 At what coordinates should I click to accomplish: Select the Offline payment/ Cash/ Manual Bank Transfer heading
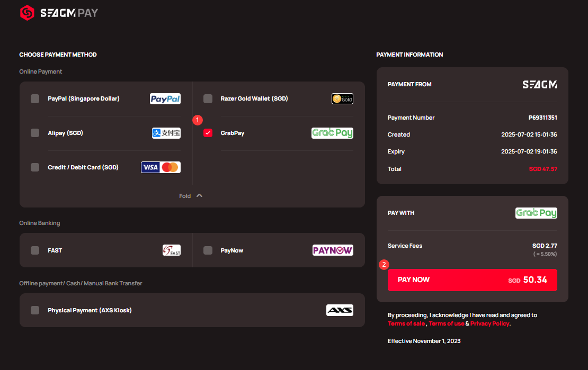click(x=81, y=283)
